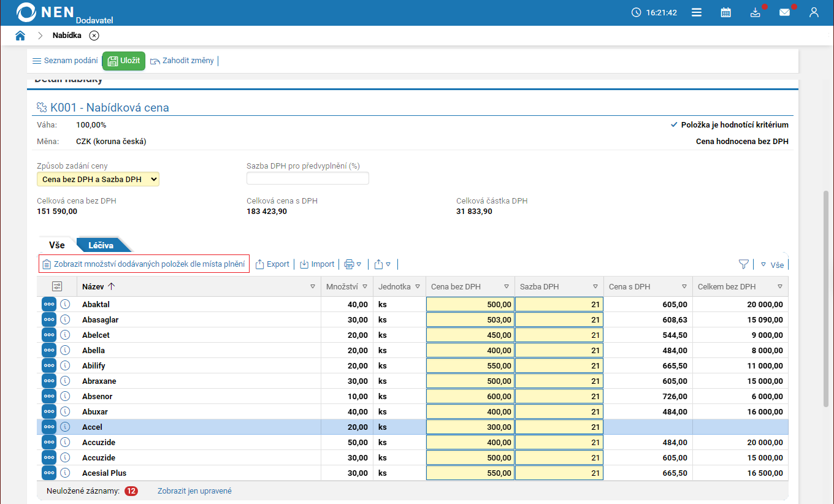Close the Nabídka tab
Screen dimensions: 834x504
[x=94, y=36]
